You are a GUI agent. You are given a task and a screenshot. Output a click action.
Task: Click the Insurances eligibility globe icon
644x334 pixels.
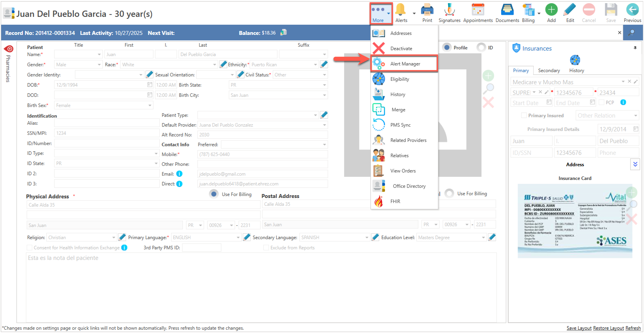point(575,60)
